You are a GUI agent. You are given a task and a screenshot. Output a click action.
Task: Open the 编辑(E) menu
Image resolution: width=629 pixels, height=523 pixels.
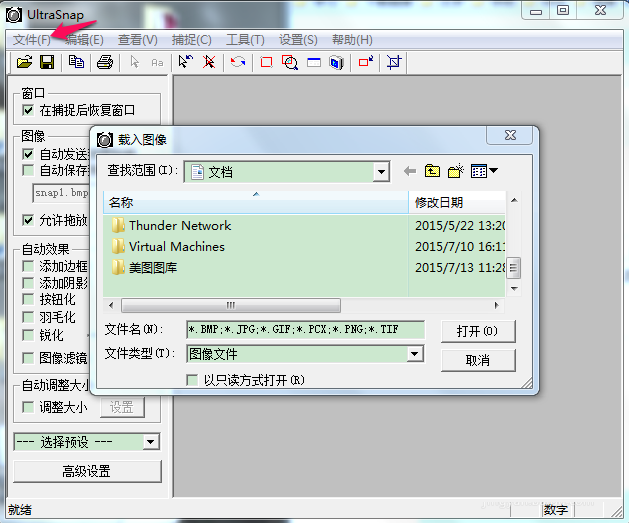84,40
